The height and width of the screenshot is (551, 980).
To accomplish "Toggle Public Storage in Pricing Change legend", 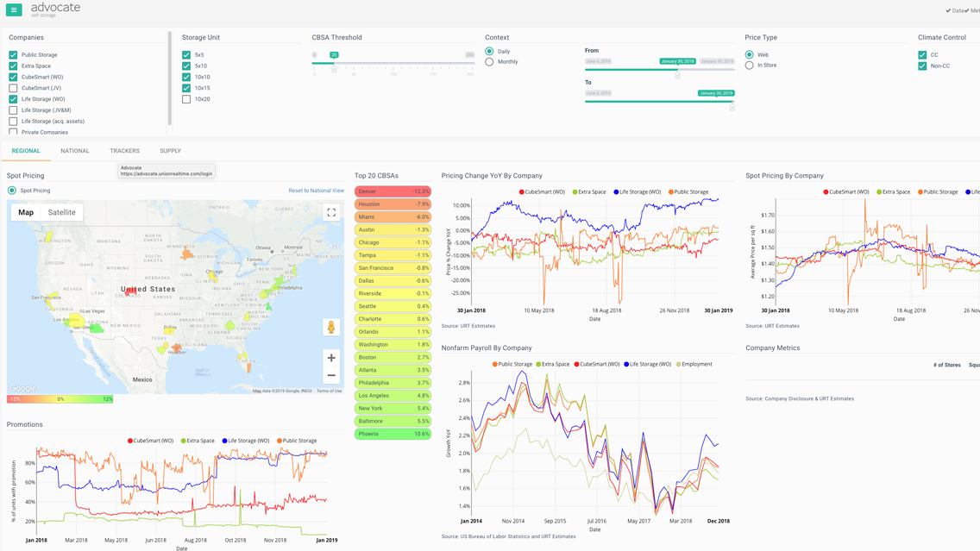I will tap(688, 191).
